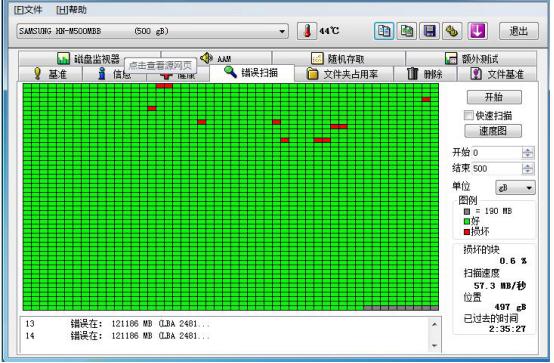Screen dimensions: 554x363
Task: Switch to the 基准 tab
Action: 50,74
